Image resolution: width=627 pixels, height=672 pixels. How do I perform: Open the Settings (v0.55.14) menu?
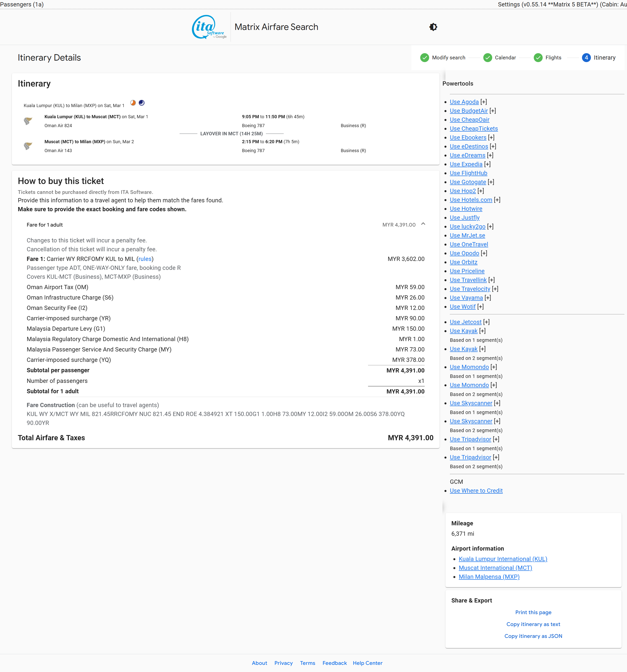(x=562, y=4)
